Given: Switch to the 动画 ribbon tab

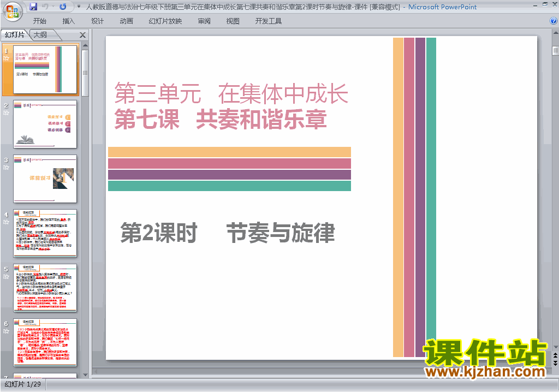Looking at the screenshot, I should (x=126, y=21).
